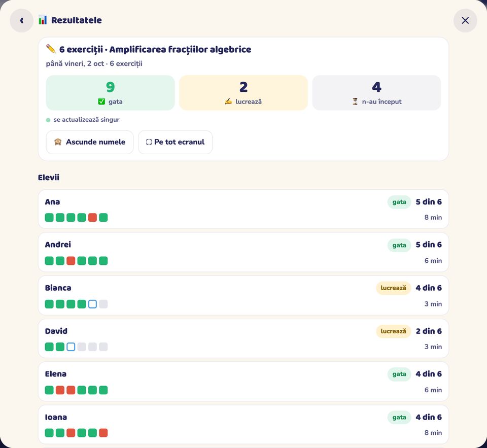Click the score 2 din 6 for David
The image size is (487, 448).
[x=429, y=331]
